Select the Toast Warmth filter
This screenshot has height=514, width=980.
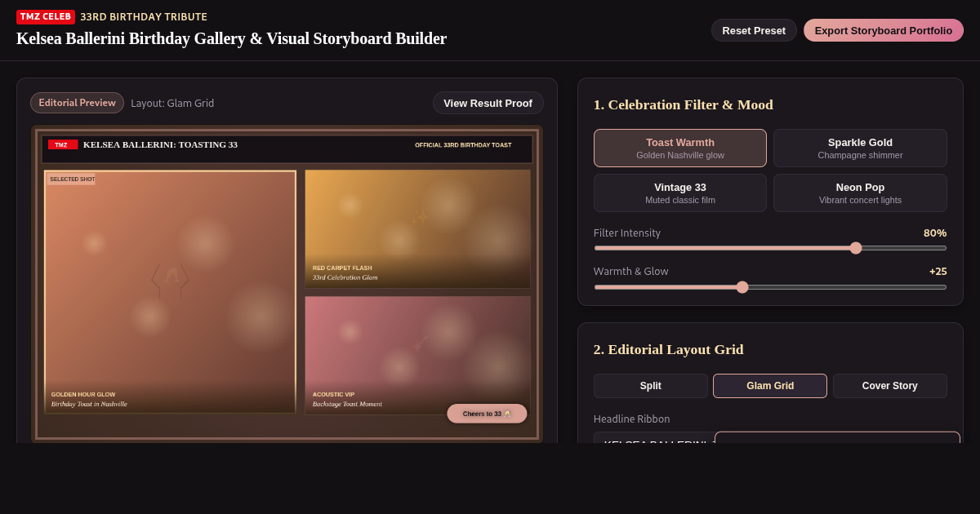click(680, 148)
